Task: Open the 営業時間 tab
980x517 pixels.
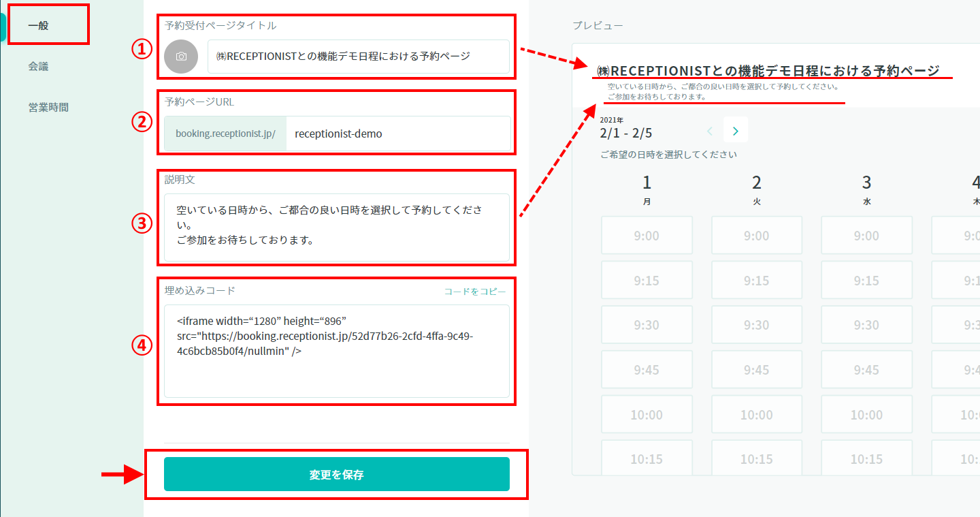Action: (48, 108)
